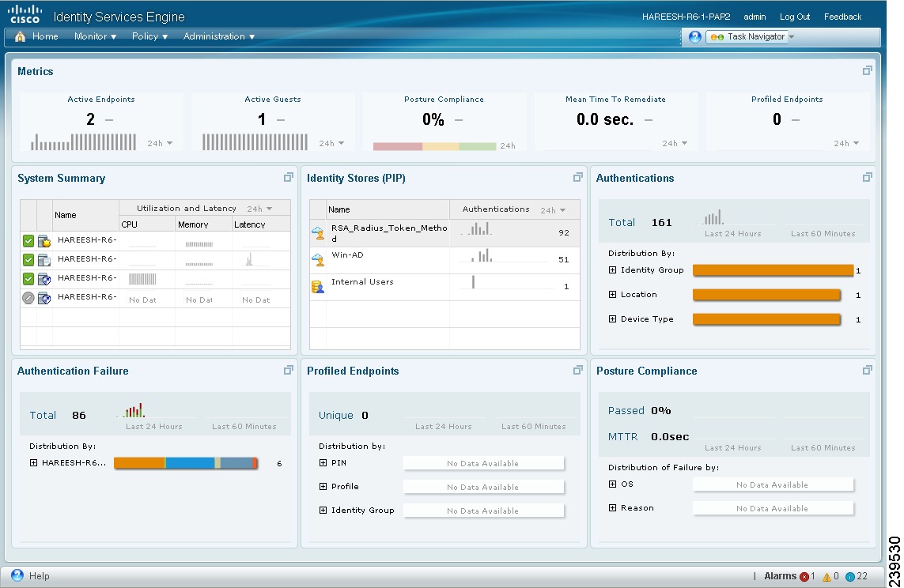Click the blue info alarms icon
Screen dimensions: 904x588
pos(849,576)
